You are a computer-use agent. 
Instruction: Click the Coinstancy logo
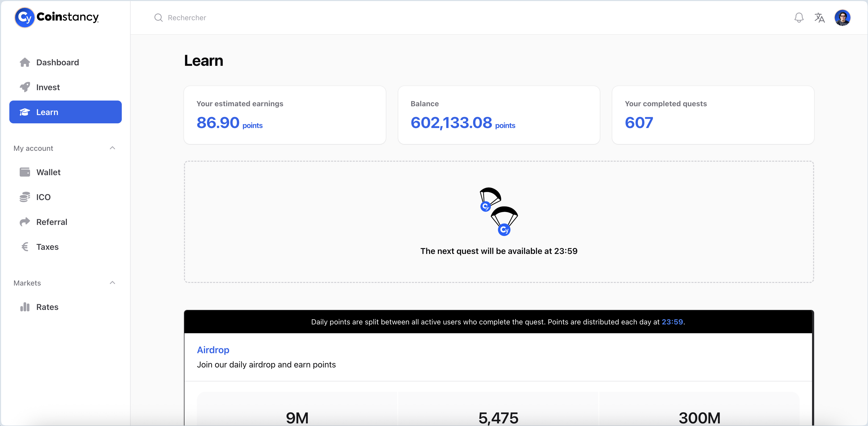tap(56, 17)
